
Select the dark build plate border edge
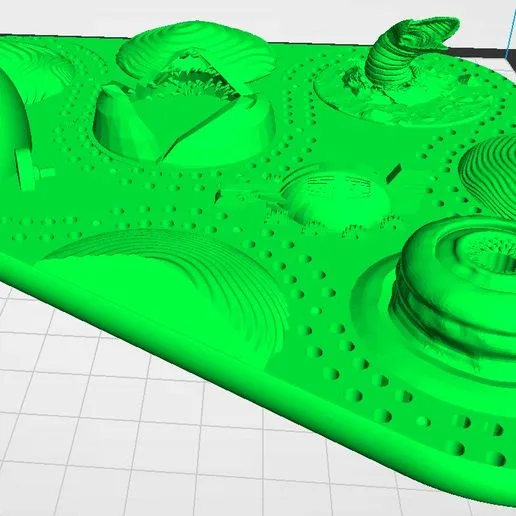pos(480,52)
